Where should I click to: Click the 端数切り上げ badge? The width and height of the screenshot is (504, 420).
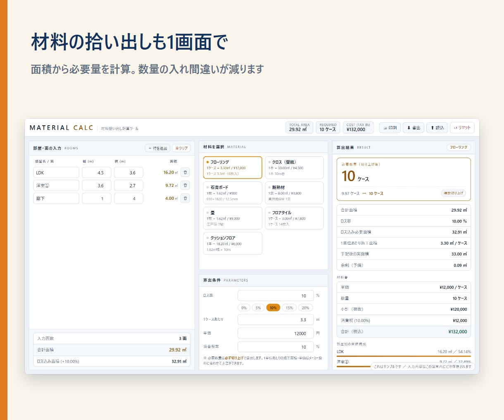[x=454, y=193]
